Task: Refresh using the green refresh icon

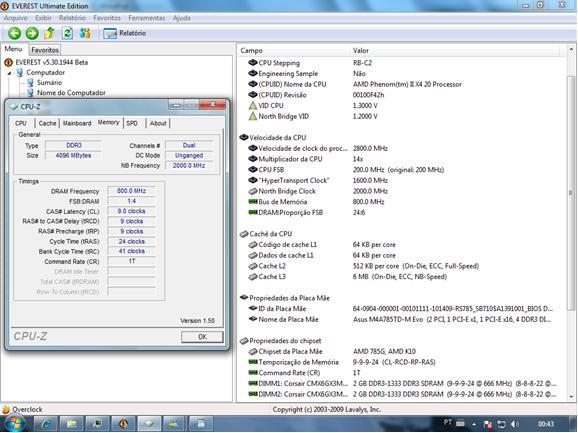Action: pyautogui.click(x=67, y=33)
